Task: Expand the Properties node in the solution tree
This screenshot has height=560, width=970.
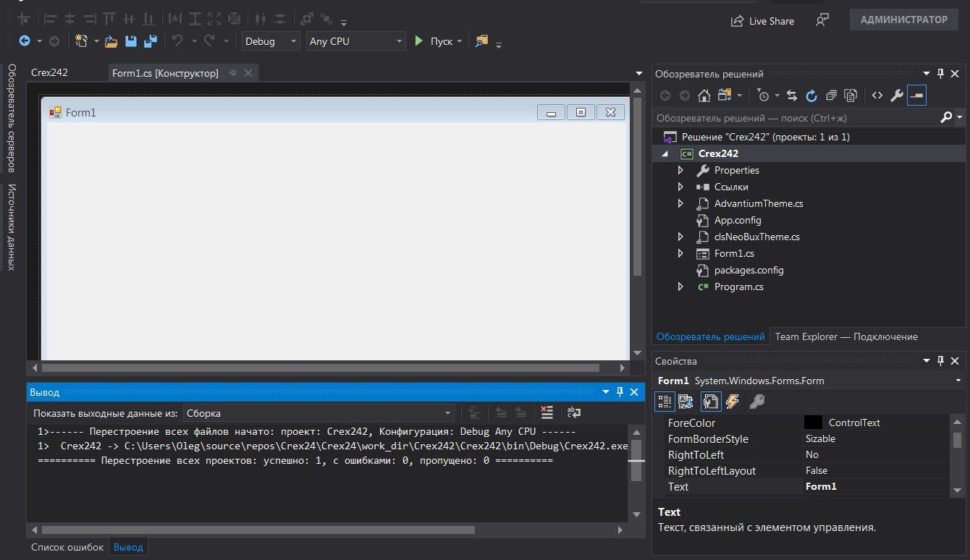Action: pos(680,170)
